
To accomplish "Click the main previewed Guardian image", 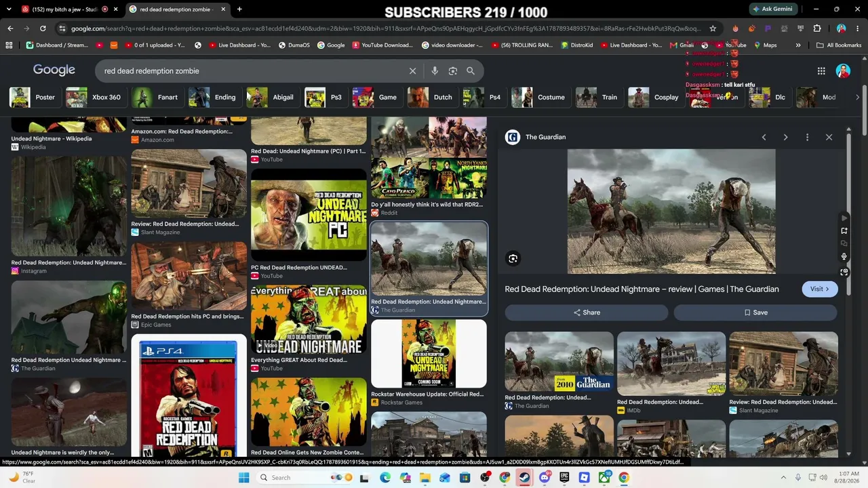I will pos(671,211).
